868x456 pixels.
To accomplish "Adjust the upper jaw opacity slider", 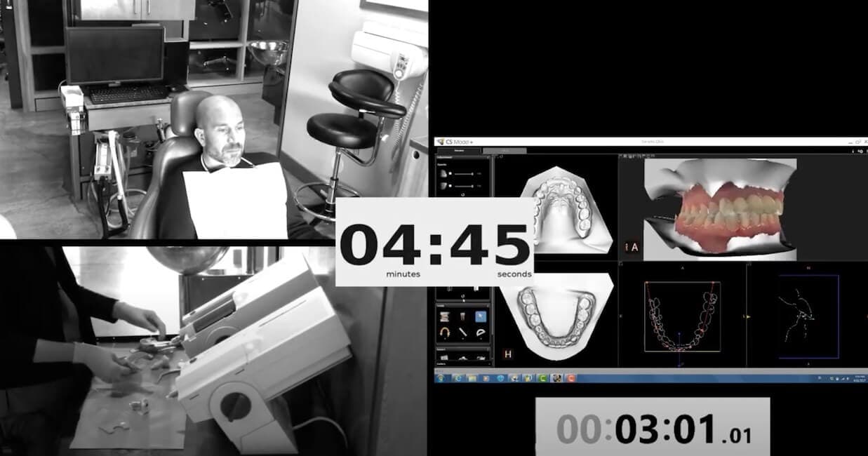I will 464,174.
